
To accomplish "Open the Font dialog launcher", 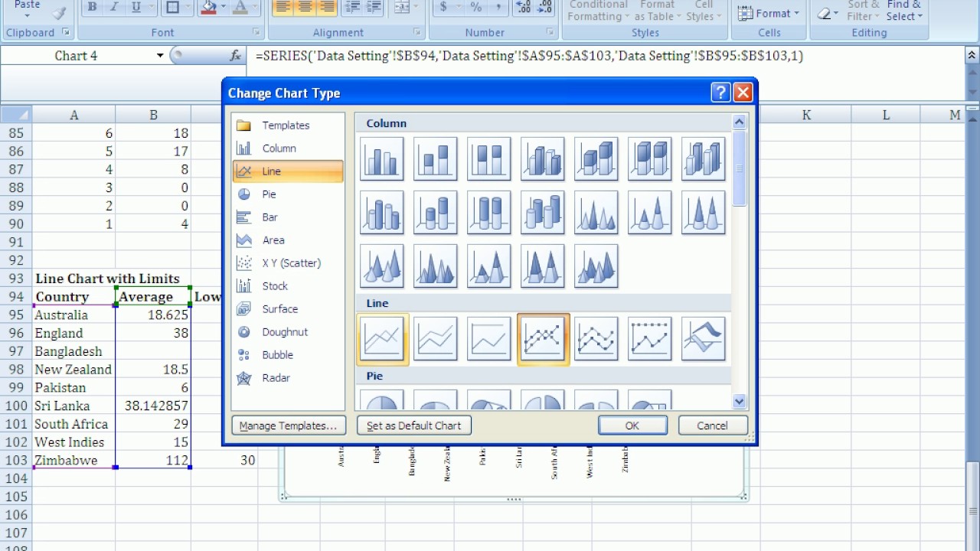I will (256, 33).
